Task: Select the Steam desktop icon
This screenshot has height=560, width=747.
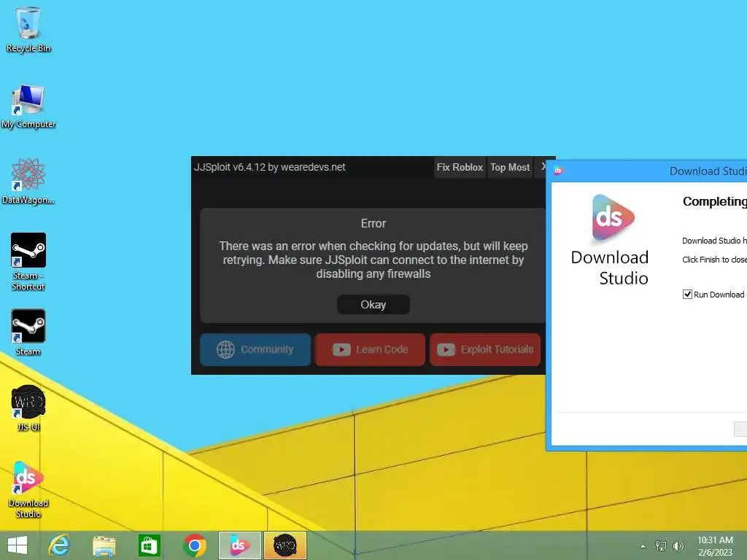Action: [28, 332]
